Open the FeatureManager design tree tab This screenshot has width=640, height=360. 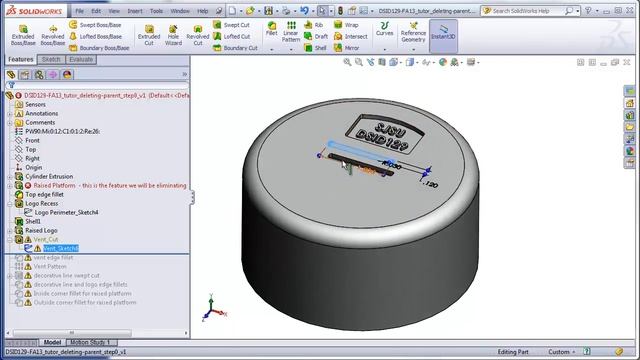11,75
